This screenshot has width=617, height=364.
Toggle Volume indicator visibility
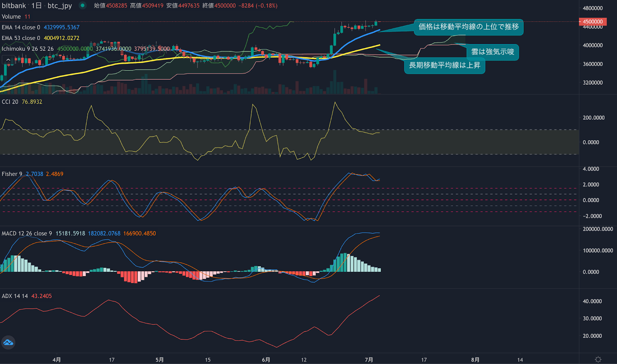tap(12, 17)
